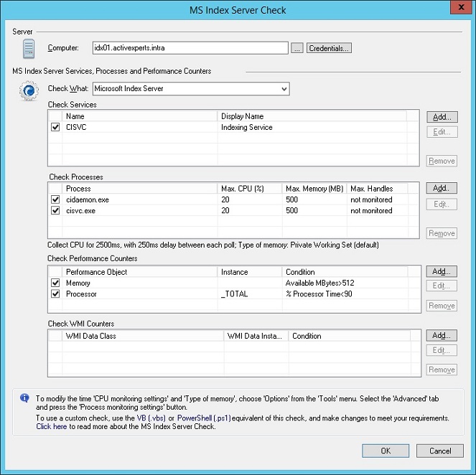Add a performance counter
The image size is (476, 475).
click(442, 271)
